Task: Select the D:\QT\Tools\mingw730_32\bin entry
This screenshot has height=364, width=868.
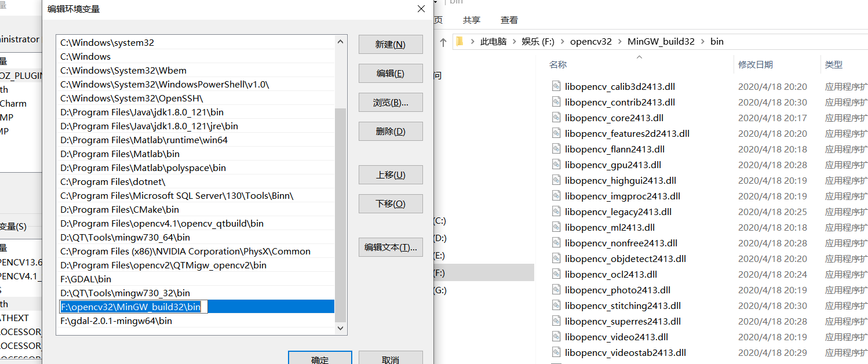Action: 196,293
